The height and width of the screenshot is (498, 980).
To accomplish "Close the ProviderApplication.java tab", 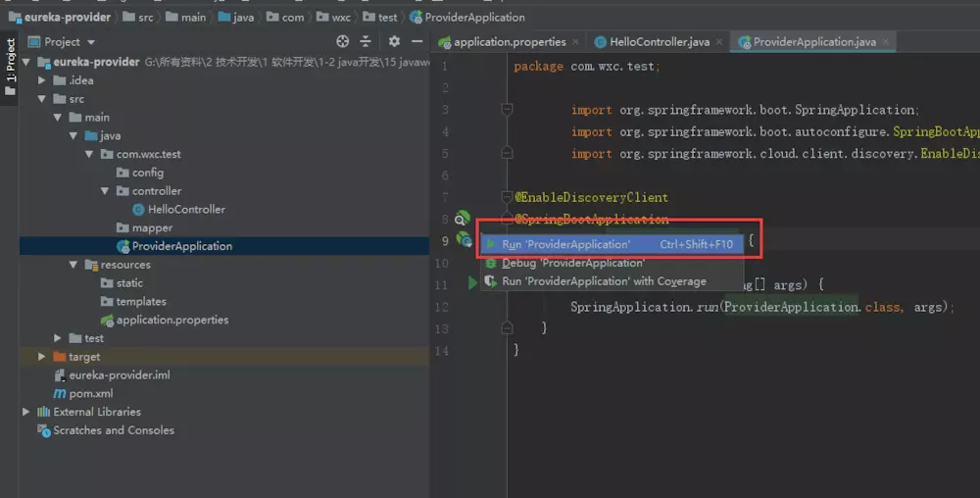I will [886, 42].
